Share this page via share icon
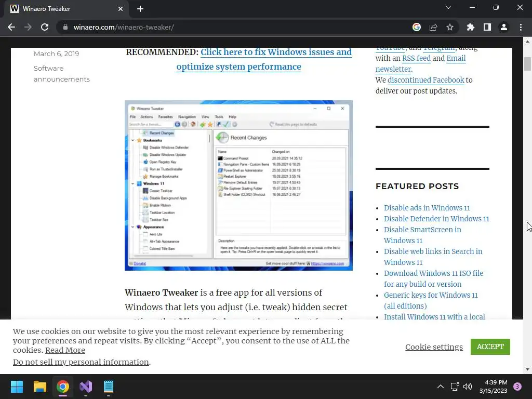Screen dimensions: 532x399 coord(433,27)
